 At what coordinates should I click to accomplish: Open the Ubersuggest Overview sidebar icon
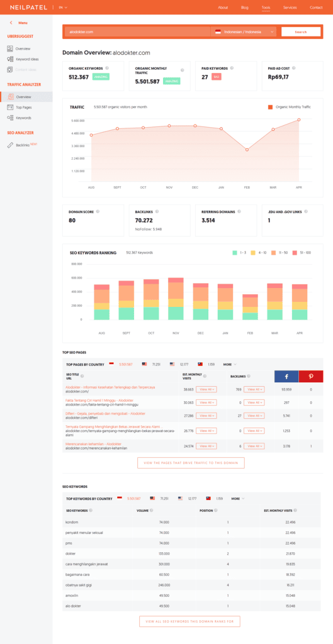point(10,48)
